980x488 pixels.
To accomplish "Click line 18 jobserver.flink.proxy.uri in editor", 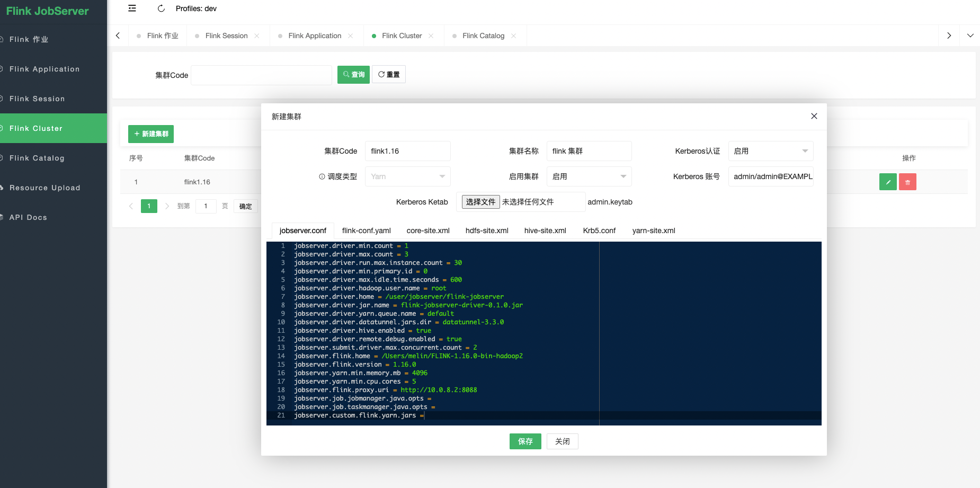I will pos(386,390).
